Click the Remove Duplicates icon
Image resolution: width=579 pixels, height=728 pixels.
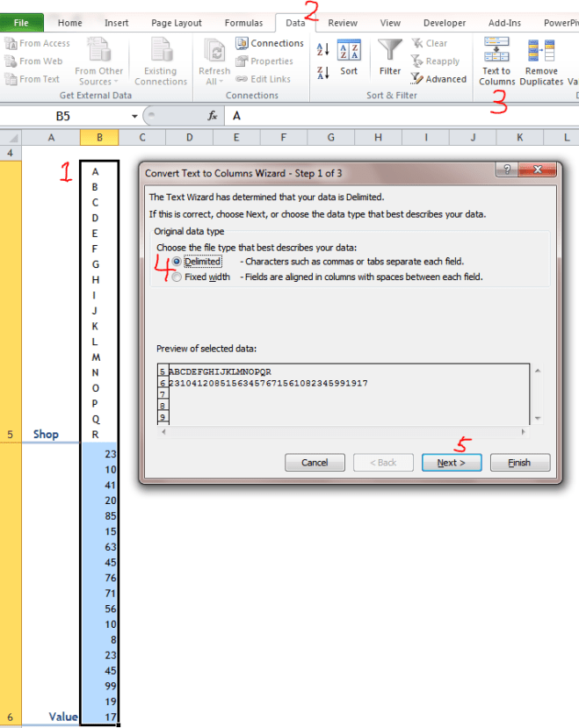click(540, 51)
